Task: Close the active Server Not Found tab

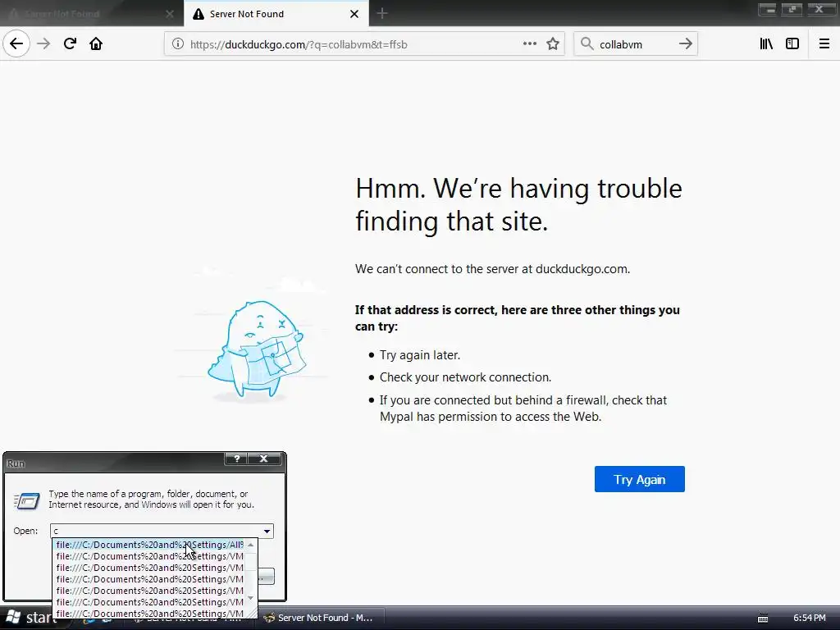Action: click(x=354, y=14)
